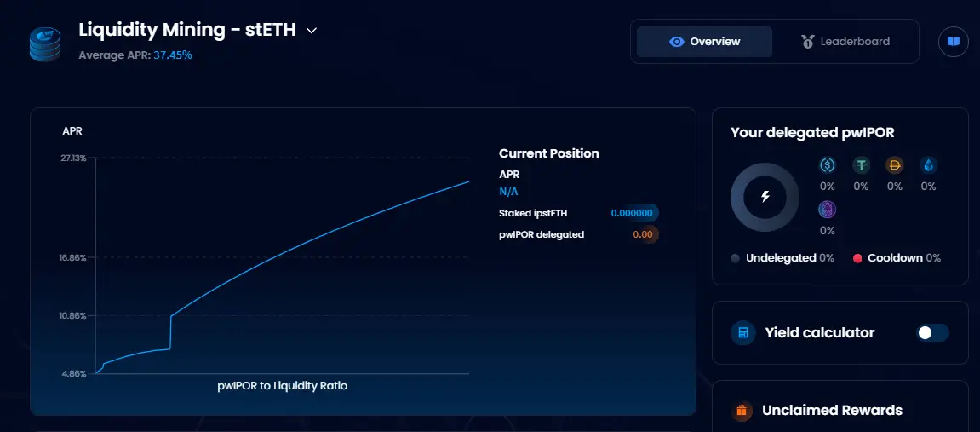
Task: Click the pwIPOR delegated 0.00 value
Action: coord(643,234)
